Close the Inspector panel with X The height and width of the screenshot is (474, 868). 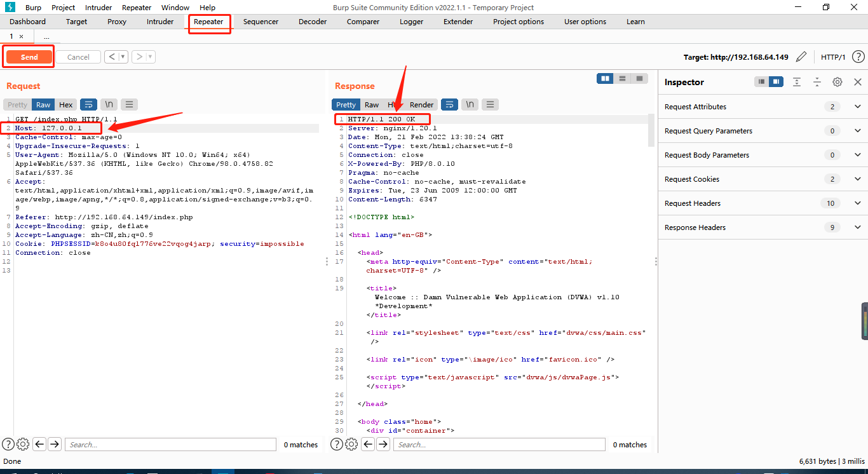pos(858,82)
